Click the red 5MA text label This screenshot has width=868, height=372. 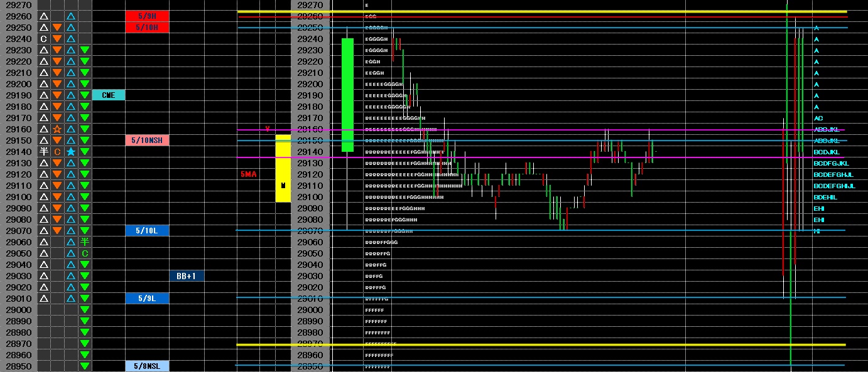248,174
